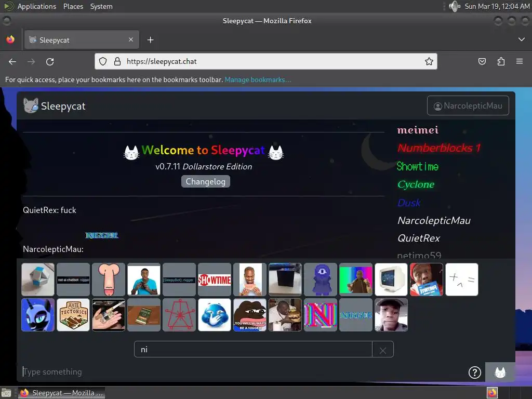The width and height of the screenshot is (532, 399).
Task: Click user meimei in the user list
Action: coord(418,130)
